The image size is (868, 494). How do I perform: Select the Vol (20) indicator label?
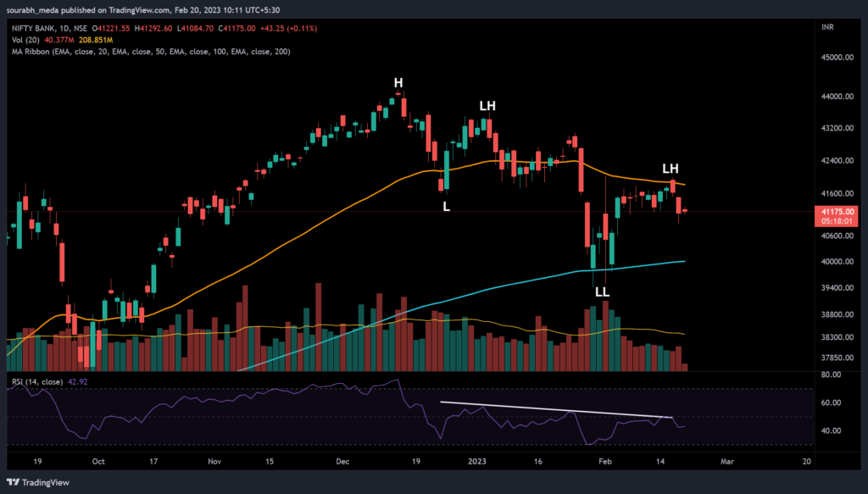click(26, 40)
